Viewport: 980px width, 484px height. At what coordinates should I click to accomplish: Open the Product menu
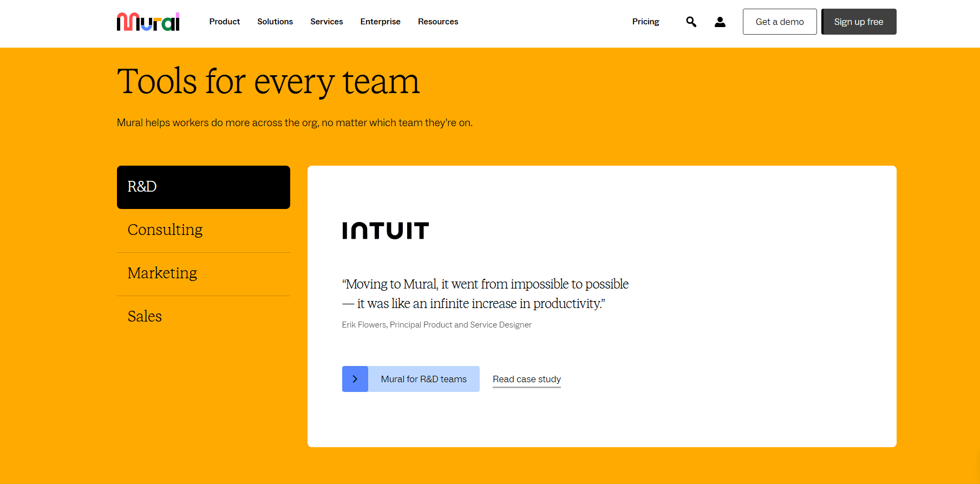coord(224,22)
